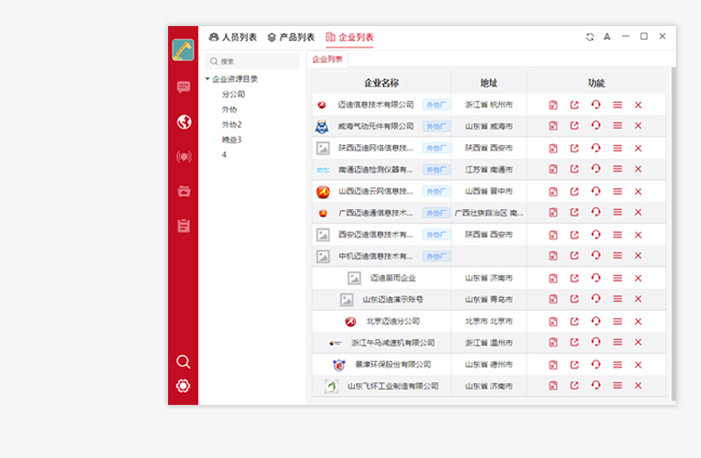Click the headset icon in the 青岛市 row

point(595,298)
